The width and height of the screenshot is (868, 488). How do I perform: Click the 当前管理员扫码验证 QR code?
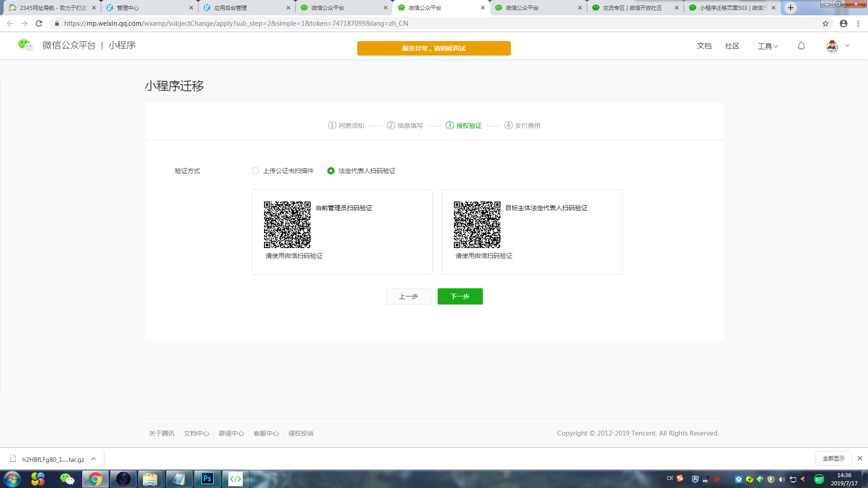287,225
